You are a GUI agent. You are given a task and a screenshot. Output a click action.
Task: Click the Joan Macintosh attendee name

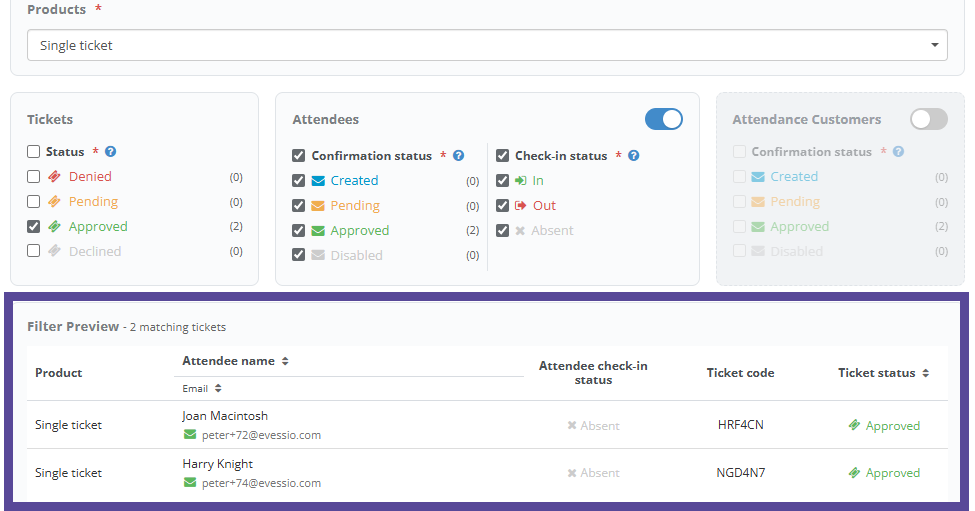point(225,416)
